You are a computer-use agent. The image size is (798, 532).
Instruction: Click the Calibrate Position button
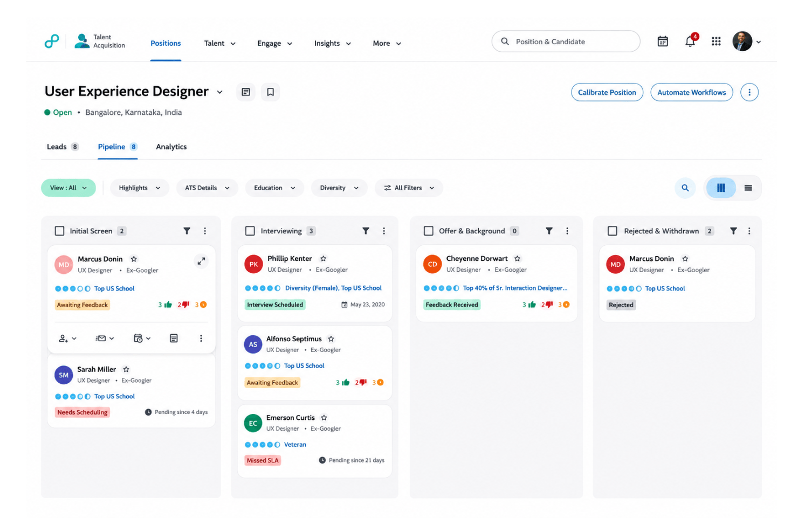coord(607,92)
